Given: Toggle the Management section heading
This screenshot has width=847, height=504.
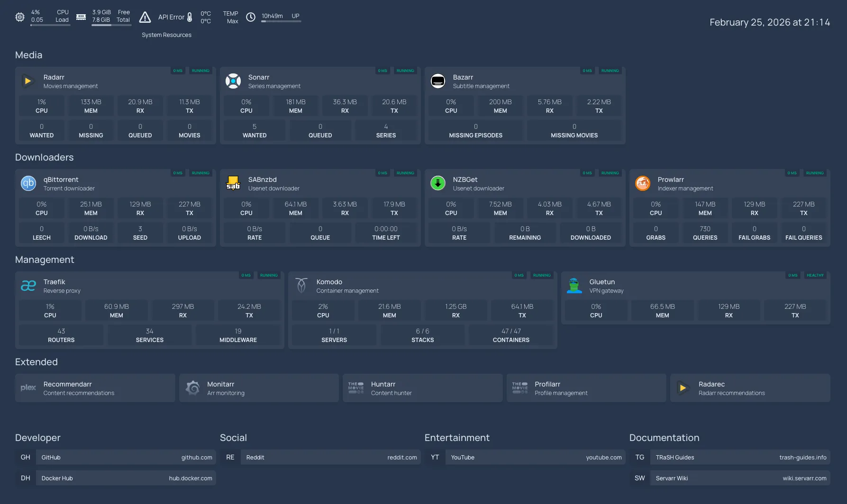Looking at the screenshot, I should (44, 260).
